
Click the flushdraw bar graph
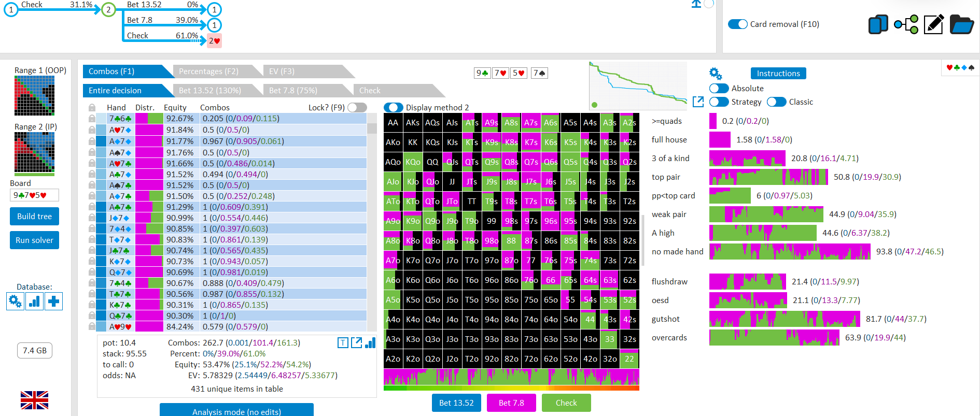point(748,281)
